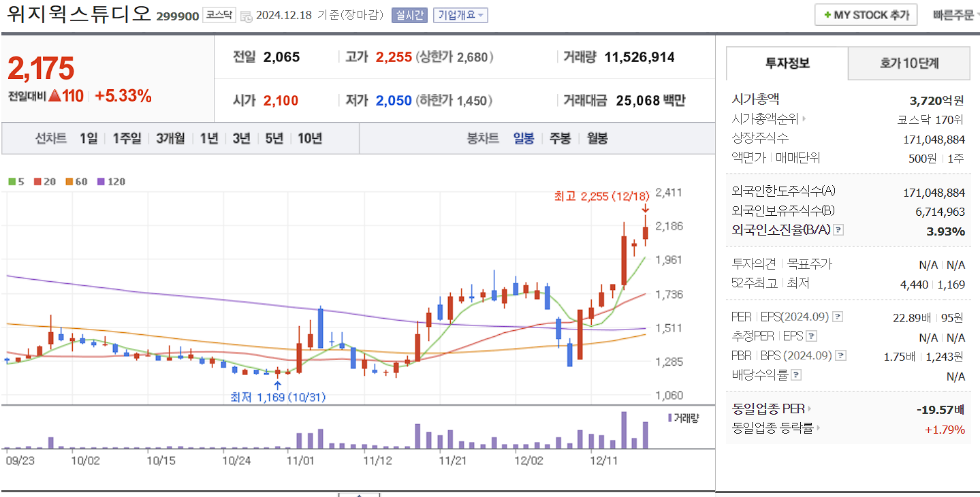The width and height of the screenshot is (980, 497).
Task: Switch to the 투자정보 tab
Action: pyautogui.click(x=787, y=63)
